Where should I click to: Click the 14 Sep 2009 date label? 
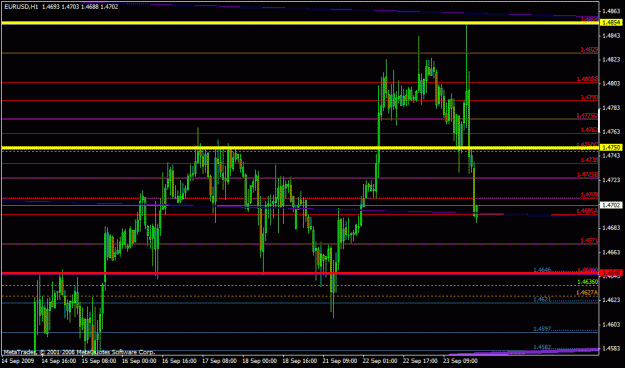point(17,361)
